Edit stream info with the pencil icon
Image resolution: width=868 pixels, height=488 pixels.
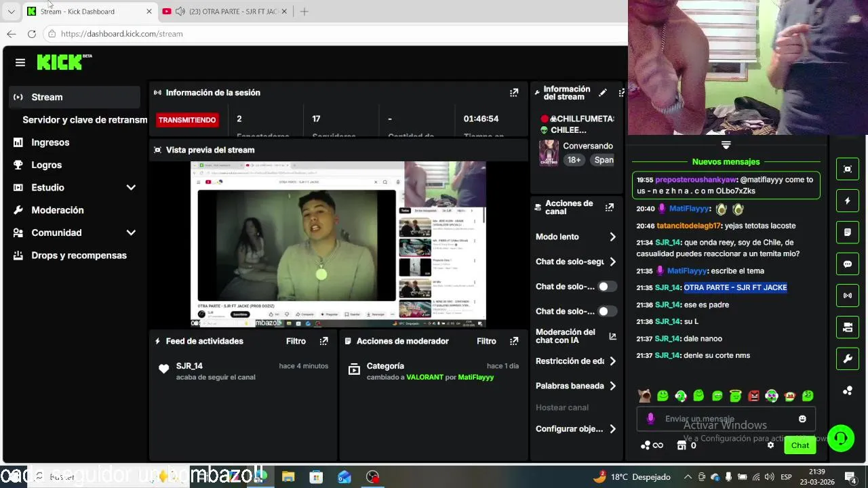602,93
